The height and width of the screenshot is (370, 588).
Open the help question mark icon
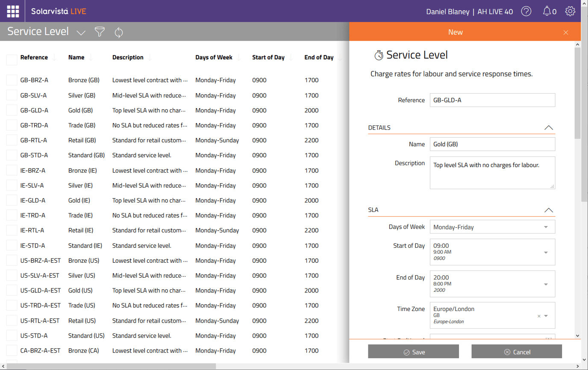point(526,12)
